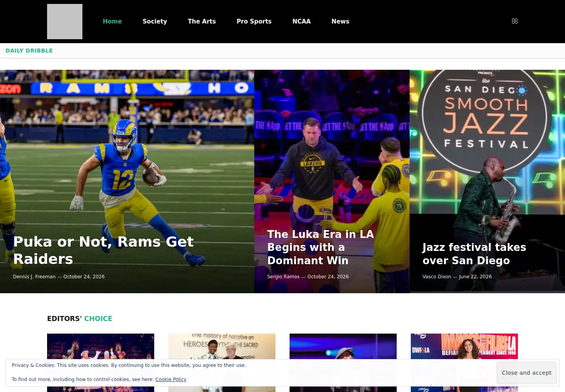Click the DAILY DRIBBLE ticker label
Image resolution: width=565 pixels, height=392 pixels.
pos(29,51)
